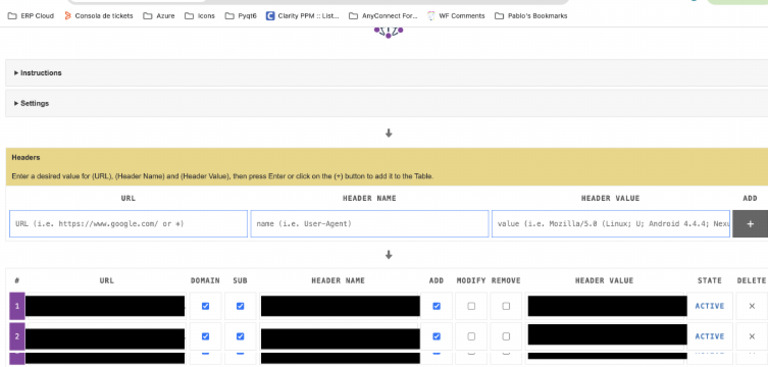
Task: Open Consola de tickets bookmark
Action: click(98, 16)
